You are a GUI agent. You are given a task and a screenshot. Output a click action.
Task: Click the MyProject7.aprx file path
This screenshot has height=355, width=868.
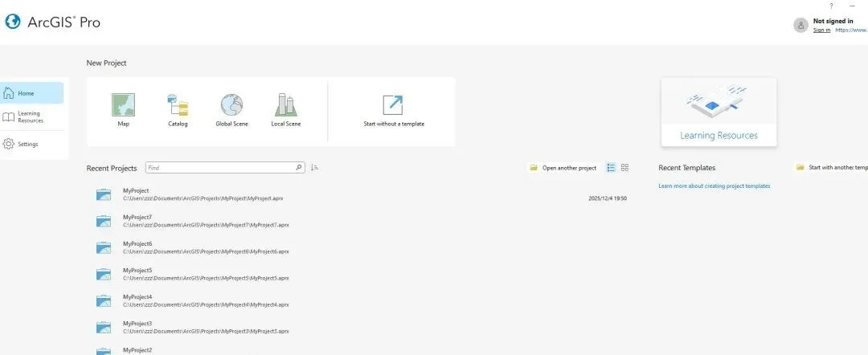click(x=206, y=225)
